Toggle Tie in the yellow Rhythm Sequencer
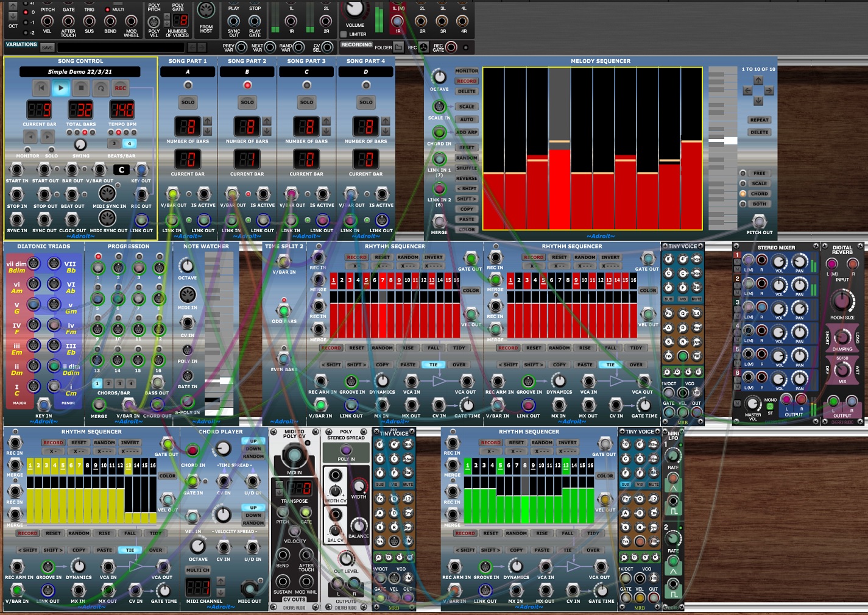The width and height of the screenshot is (868, 615). tap(130, 550)
